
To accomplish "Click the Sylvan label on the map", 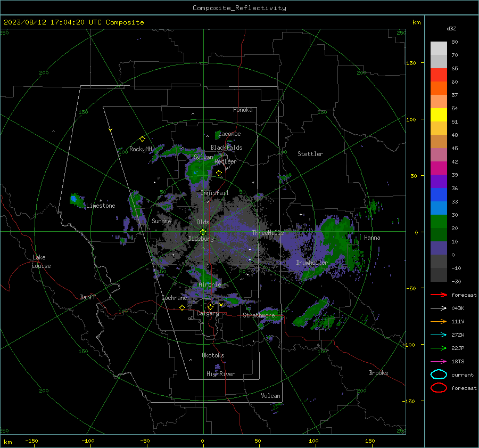I will pos(203,157).
